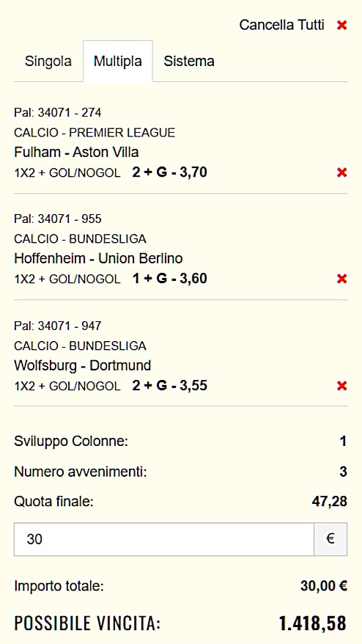The width and height of the screenshot is (362, 644).
Task: Click the 2 + G - 3,70 odds
Action: tap(169, 172)
